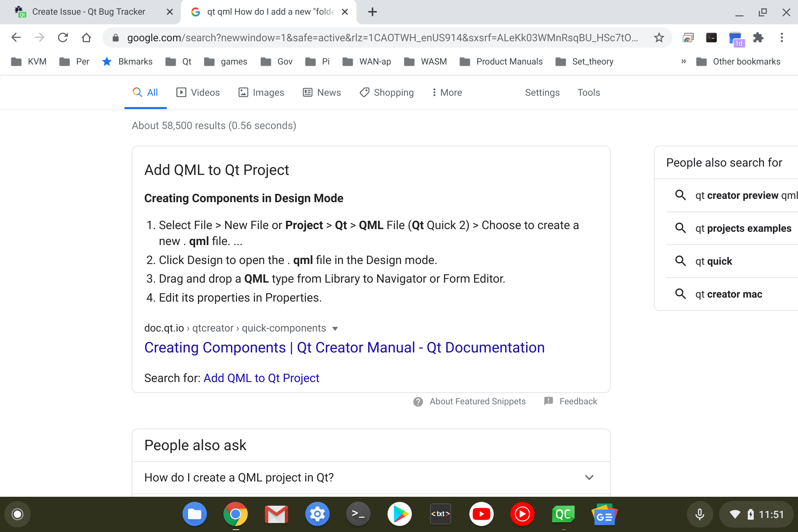Open Chrome from the shelf
The image size is (798, 532).
[x=235, y=514]
